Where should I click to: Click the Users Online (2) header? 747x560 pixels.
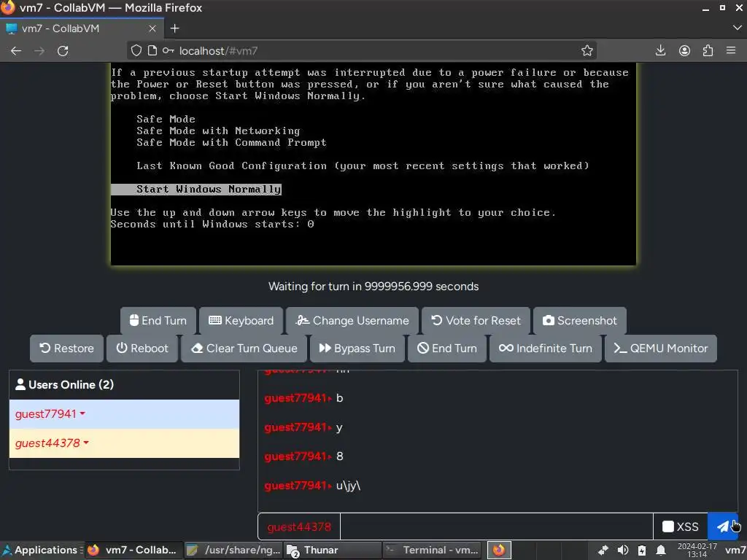pos(124,385)
